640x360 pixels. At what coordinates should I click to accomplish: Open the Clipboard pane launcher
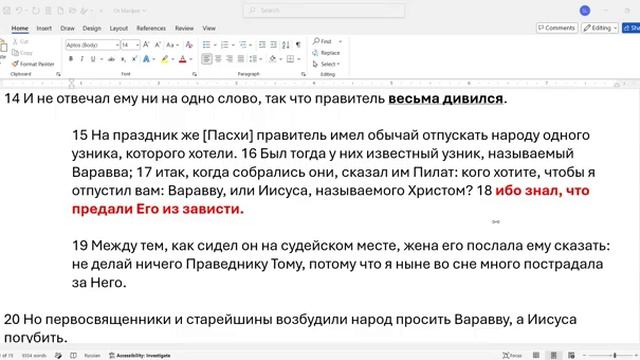pos(58,74)
